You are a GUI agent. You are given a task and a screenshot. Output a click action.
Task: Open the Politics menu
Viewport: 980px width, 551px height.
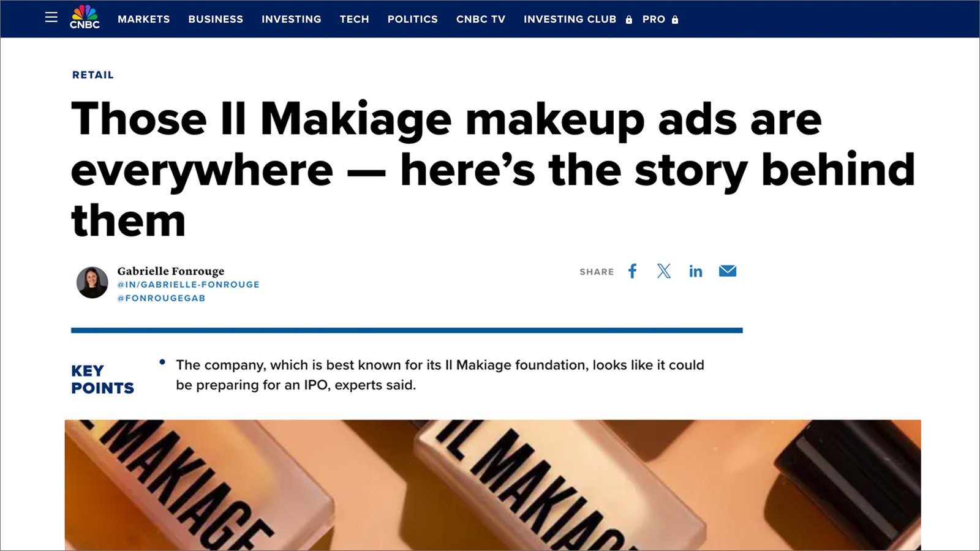pyautogui.click(x=413, y=19)
